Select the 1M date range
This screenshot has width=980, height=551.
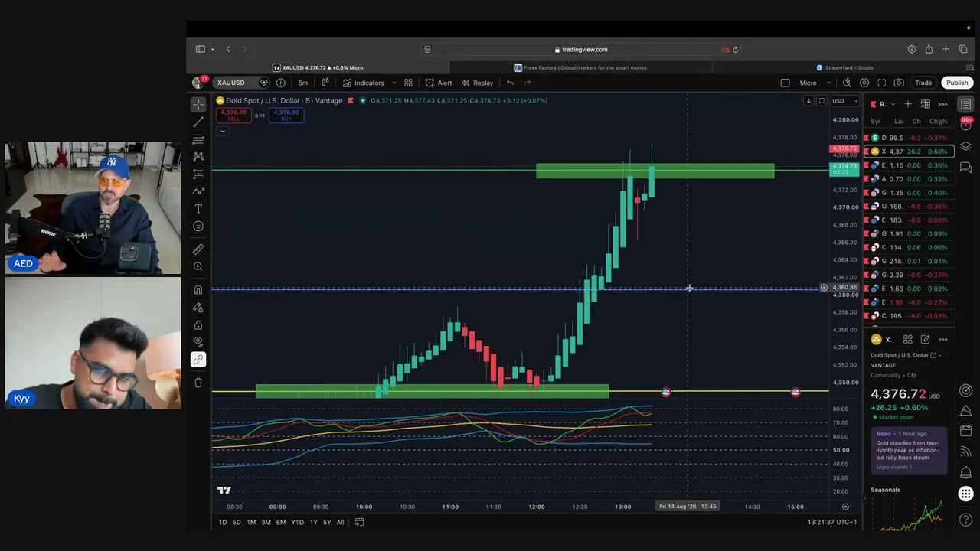pyautogui.click(x=251, y=523)
